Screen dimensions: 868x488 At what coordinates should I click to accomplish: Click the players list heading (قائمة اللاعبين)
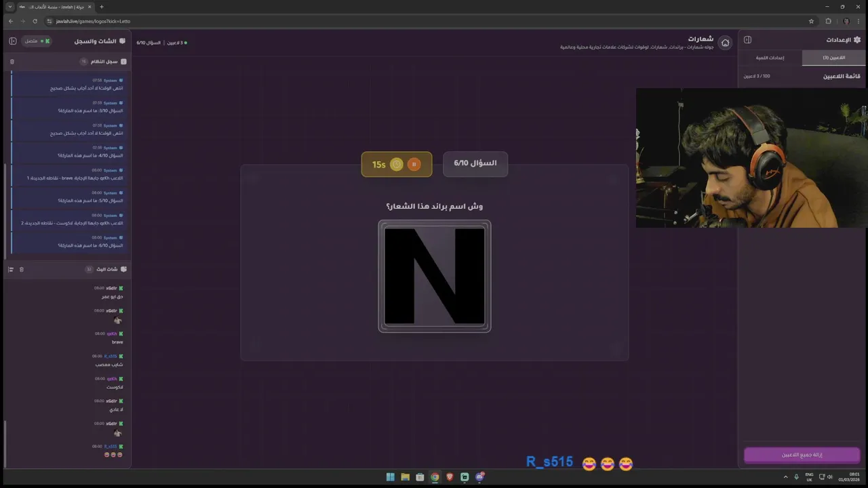(x=842, y=76)
